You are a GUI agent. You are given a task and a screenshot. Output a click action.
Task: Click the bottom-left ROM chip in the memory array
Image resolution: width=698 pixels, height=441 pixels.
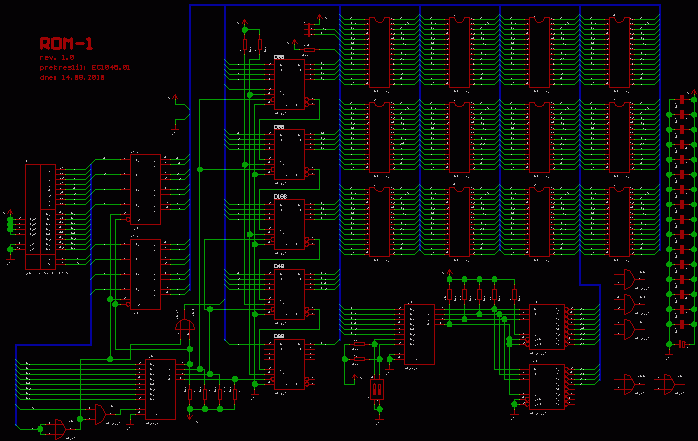(x=379, y=221)
